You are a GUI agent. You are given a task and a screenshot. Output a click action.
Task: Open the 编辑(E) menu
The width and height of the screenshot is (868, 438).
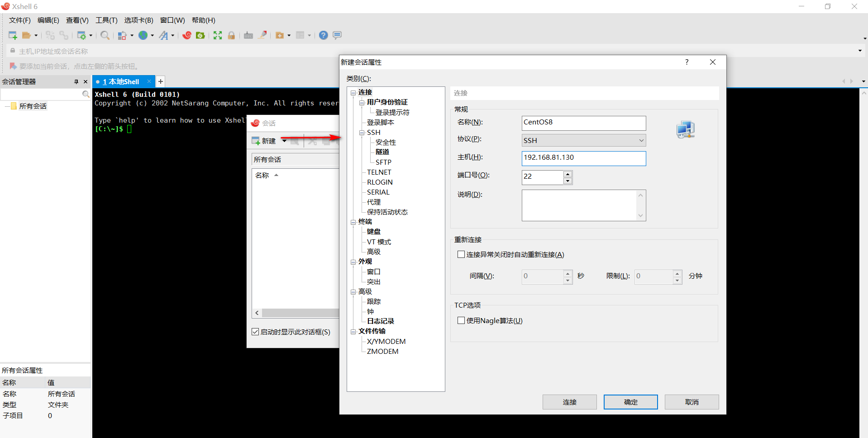click(48, 20)
